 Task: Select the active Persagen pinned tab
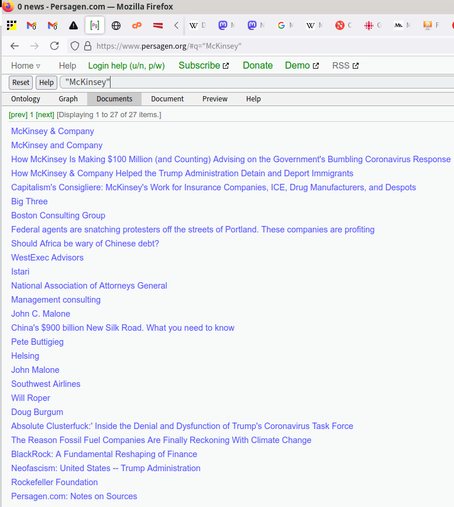tap(95, 25)
